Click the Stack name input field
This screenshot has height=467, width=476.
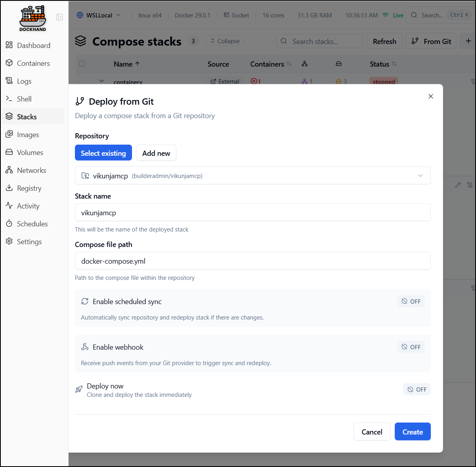click(x=252, y=213)
